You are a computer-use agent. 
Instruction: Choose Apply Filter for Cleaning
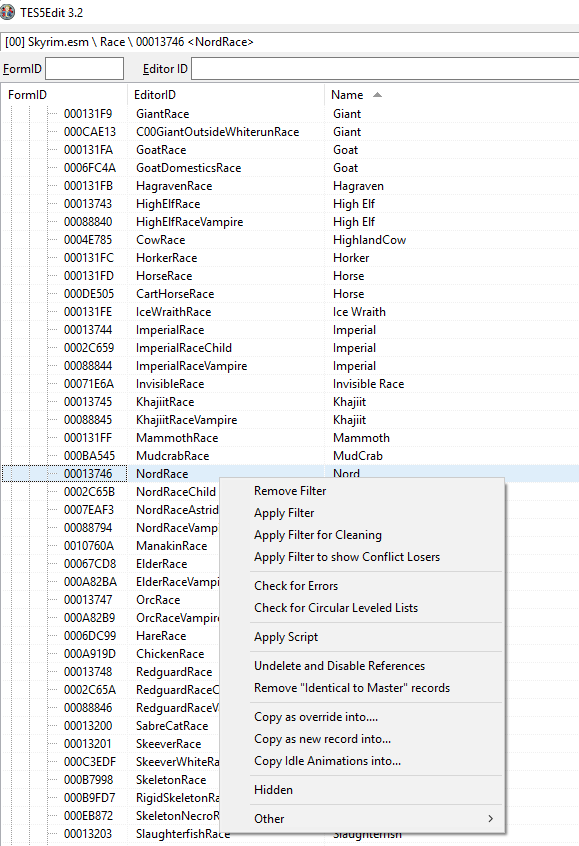point(318,535)
